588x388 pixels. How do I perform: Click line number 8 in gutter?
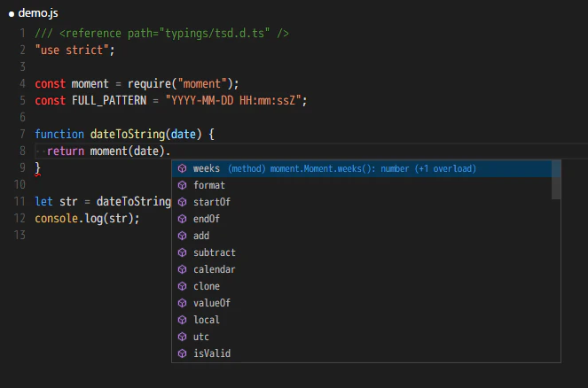22,151
